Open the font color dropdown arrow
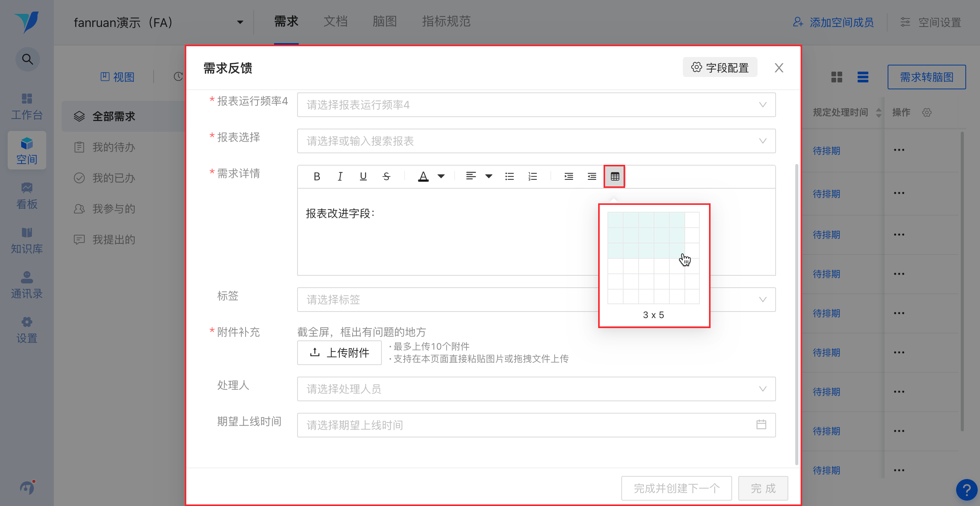 coord(441,176)
